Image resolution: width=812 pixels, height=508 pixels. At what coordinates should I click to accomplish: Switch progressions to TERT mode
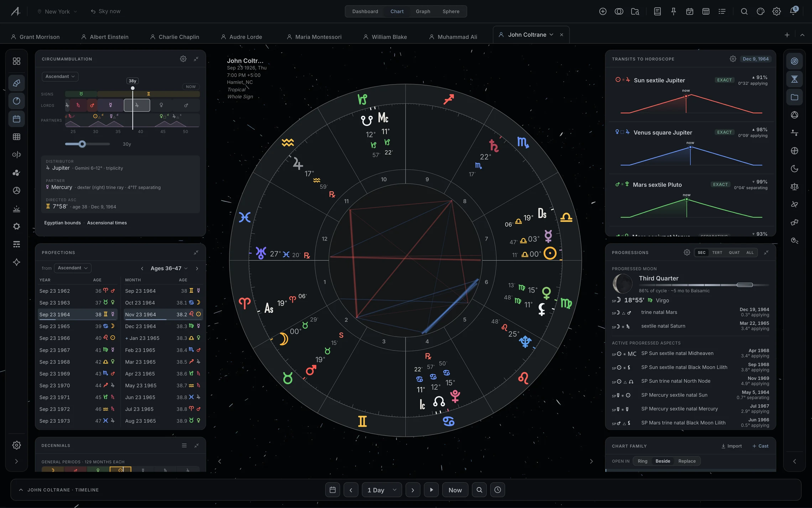pos(717,252)
